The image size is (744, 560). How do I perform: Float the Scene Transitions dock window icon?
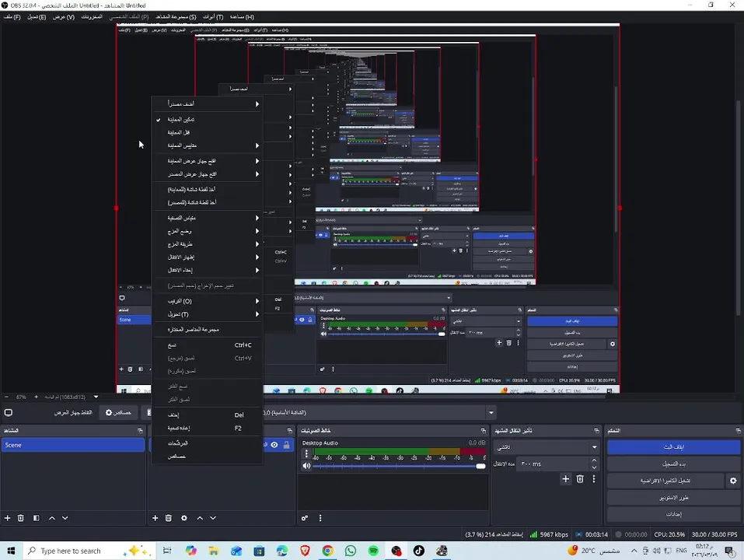pyautogui.click(x=596, y=430)
